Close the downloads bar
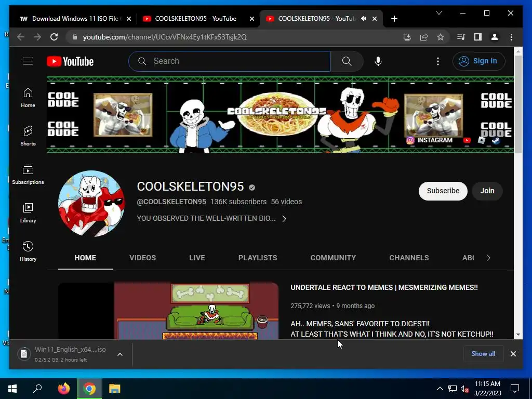532x399 pixels. click(513, 353)
